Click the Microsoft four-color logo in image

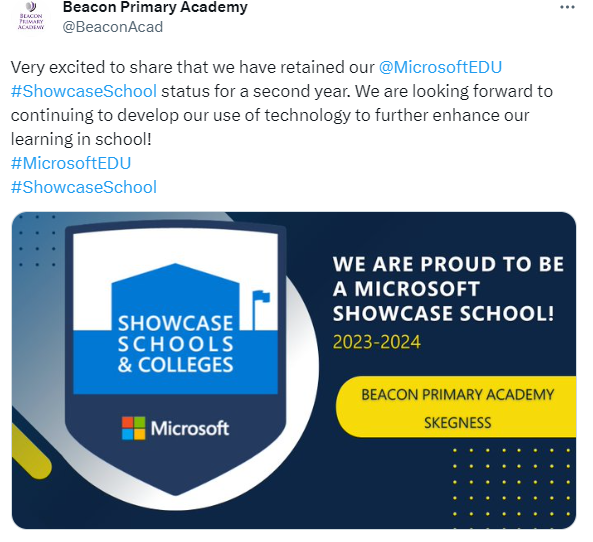point(134,428)
